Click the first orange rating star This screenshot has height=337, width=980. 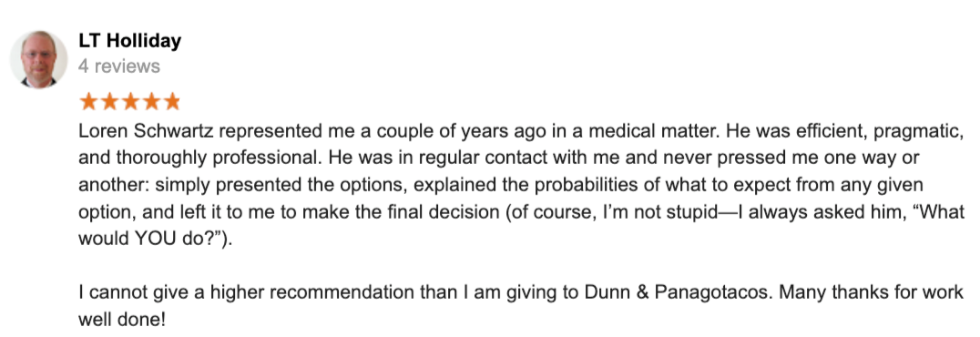(x=88, y=101)
